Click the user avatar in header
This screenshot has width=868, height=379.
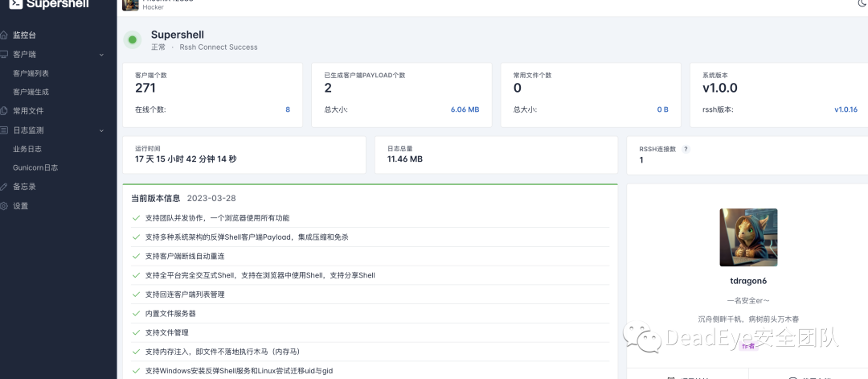coord(130,5)
